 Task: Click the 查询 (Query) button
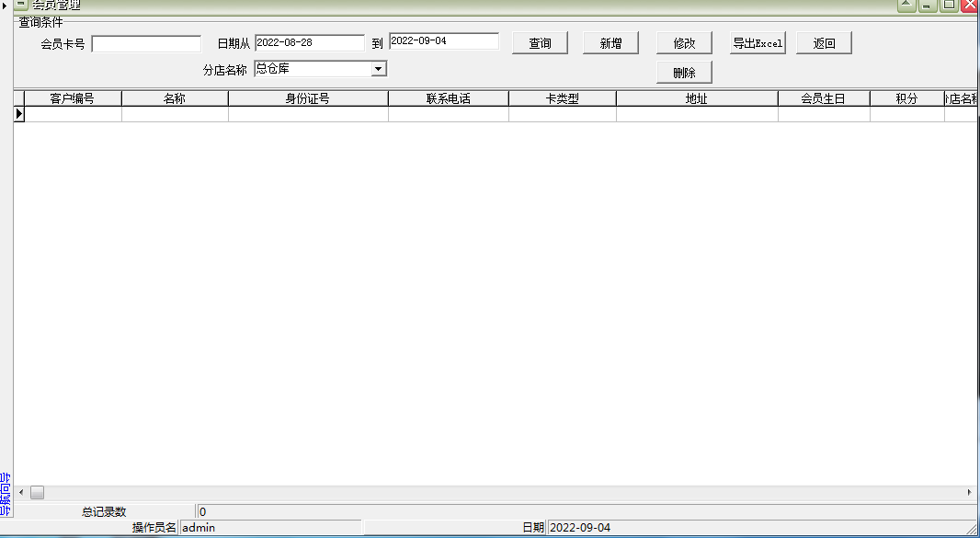pos(540,41)
